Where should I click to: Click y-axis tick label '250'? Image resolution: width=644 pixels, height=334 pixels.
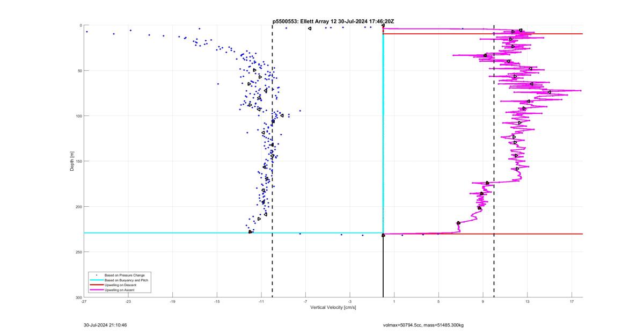(78, 252)
